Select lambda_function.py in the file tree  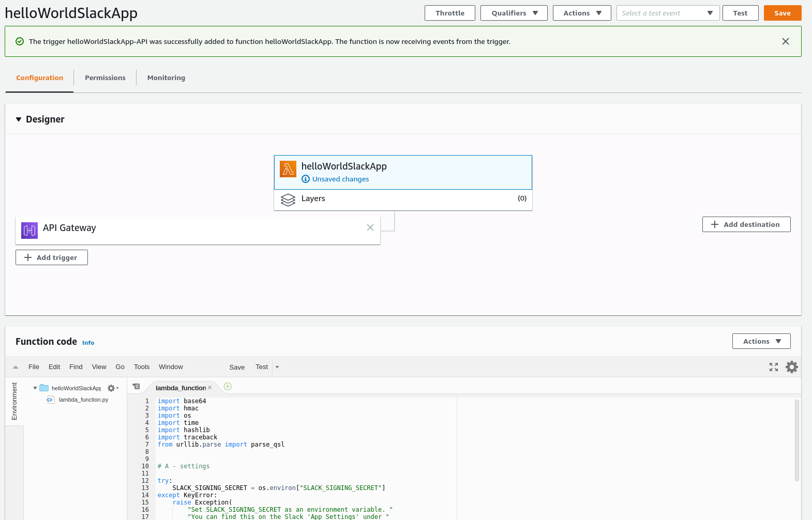83,400
